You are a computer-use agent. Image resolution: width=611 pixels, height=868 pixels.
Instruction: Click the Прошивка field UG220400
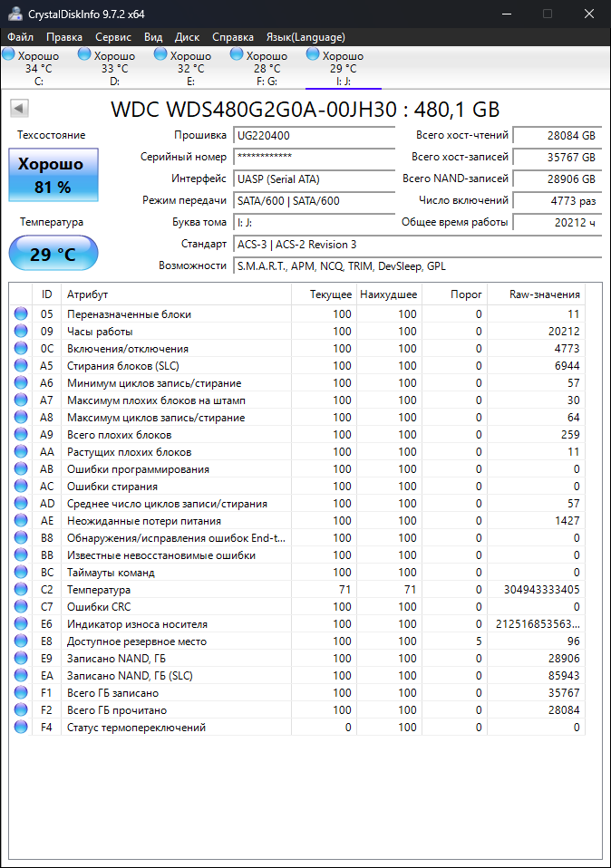(314, 136)
